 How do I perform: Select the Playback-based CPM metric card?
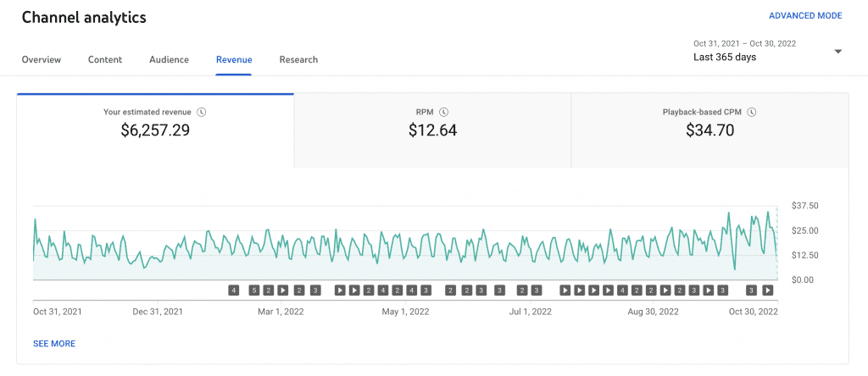click(x=709, y=130)
